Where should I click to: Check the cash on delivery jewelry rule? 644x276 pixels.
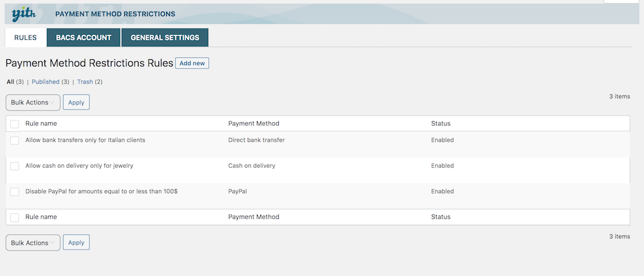click(x=15, y=166)
